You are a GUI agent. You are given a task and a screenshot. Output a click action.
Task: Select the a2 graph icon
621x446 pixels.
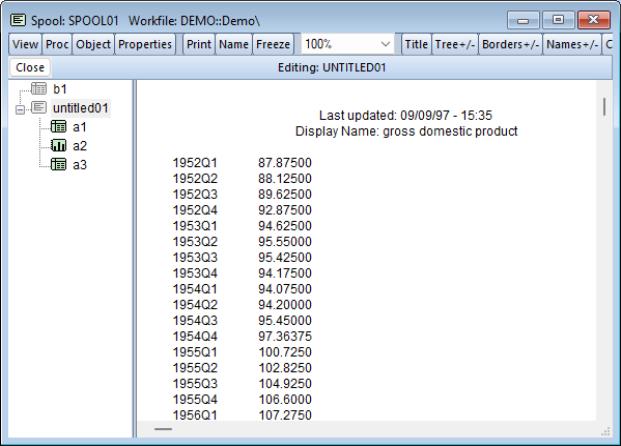point(59,145)
